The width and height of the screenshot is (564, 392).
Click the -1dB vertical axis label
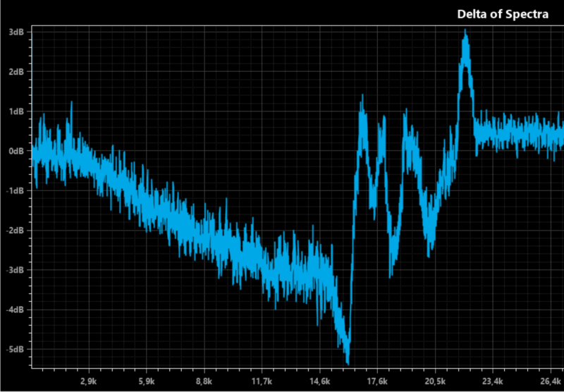pos(15,190)
